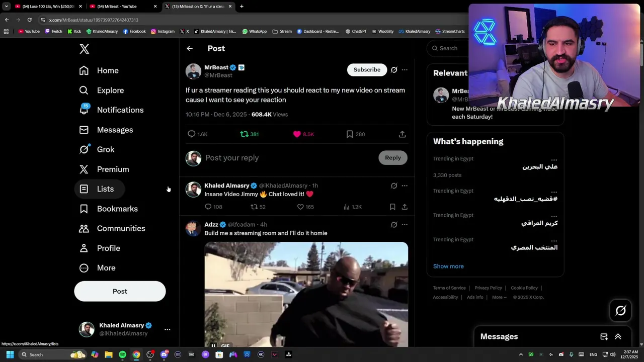Open Explore in sidebar
The width and height of the screenshot is (644, 362).
(x=102, y=90)
